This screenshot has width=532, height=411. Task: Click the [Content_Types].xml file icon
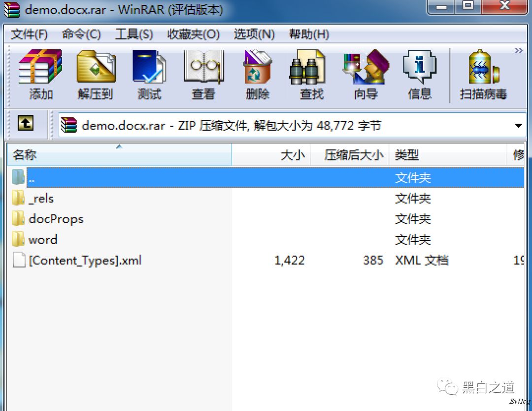coord(19,260)
